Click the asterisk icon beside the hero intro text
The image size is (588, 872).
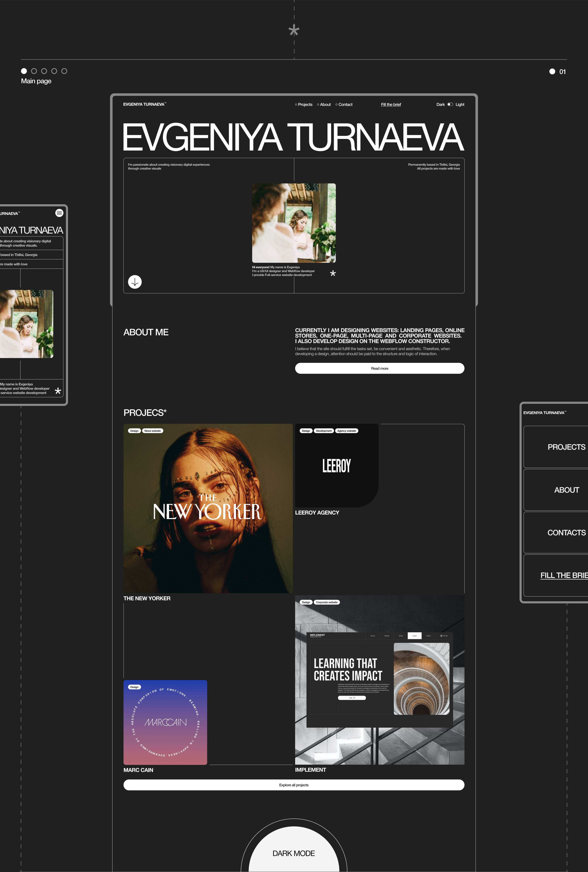[x=333, y=273]
